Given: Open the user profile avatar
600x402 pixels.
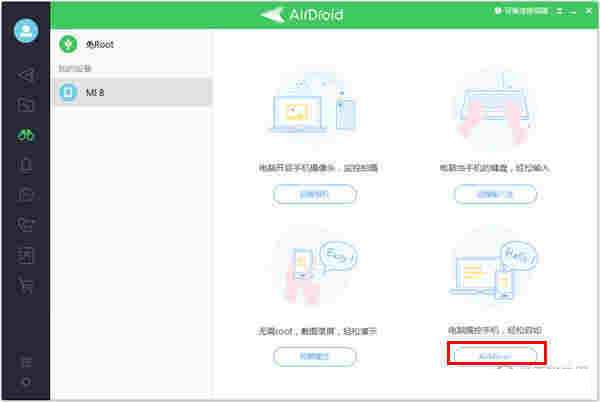Looking at the screenshot, I should pyautogui.click(x=26, y=31).
